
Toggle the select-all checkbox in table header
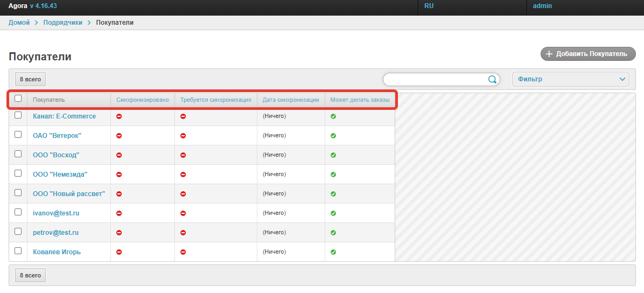[18, 99]
